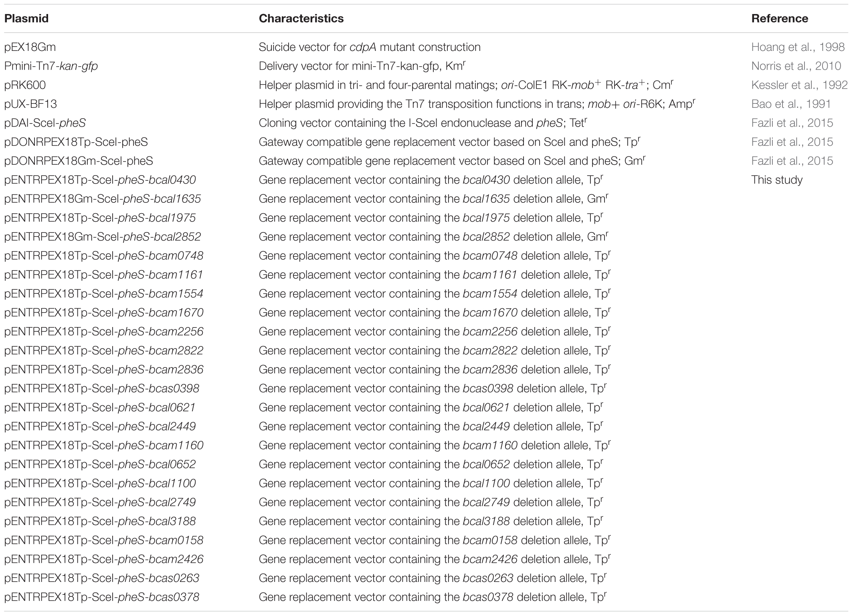Select the pUX-BF13 plasmid cell
This screenshot has width=853, height=616.
click(x=30, y=104)
